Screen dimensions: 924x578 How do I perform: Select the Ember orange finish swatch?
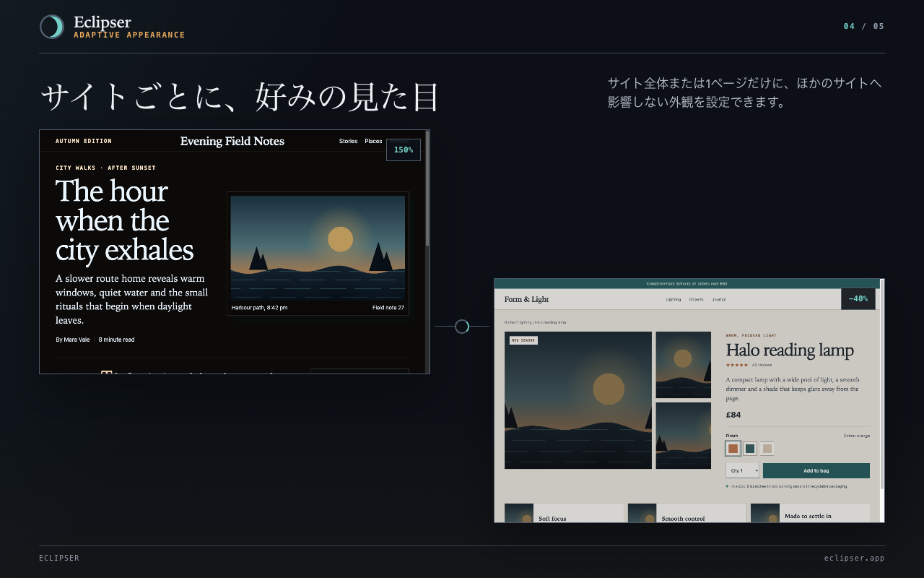[x=733, y=449]
